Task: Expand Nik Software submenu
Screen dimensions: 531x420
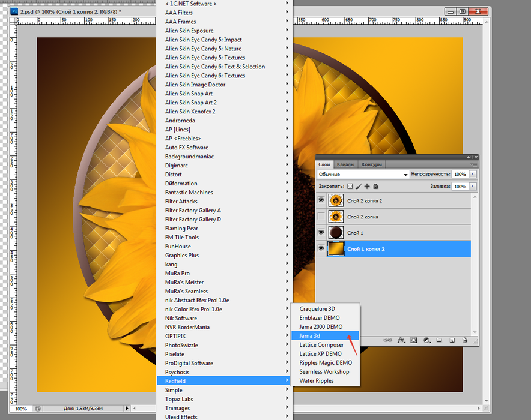Action: click(x=223, y=318)
